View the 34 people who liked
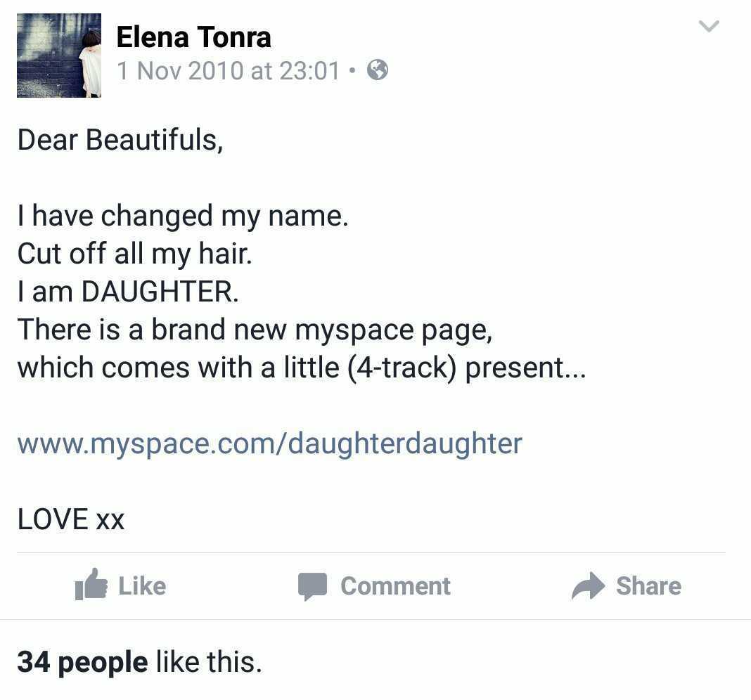751x700 pixels. (x=82, y=662)
